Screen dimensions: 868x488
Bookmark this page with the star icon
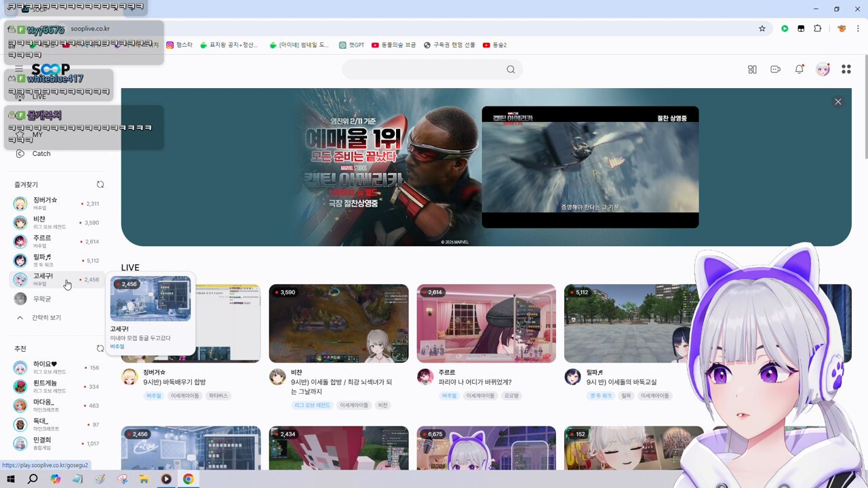pos(762,28)
